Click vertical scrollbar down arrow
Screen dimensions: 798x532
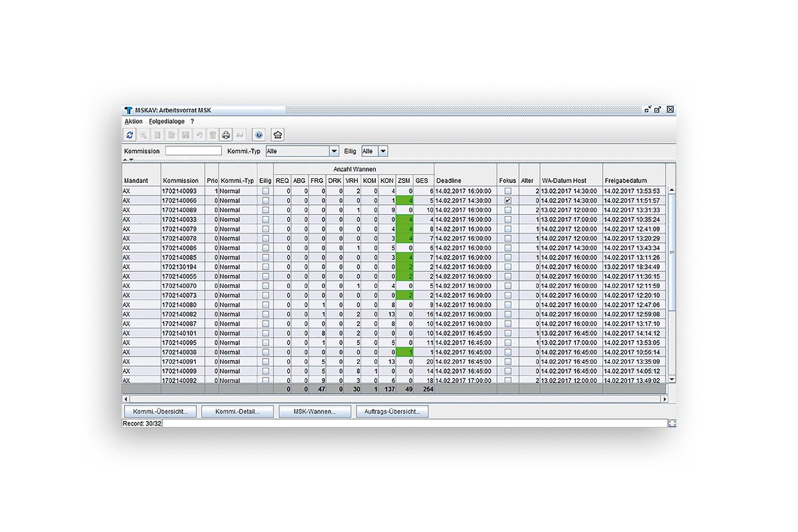click(x=672, y=379)
